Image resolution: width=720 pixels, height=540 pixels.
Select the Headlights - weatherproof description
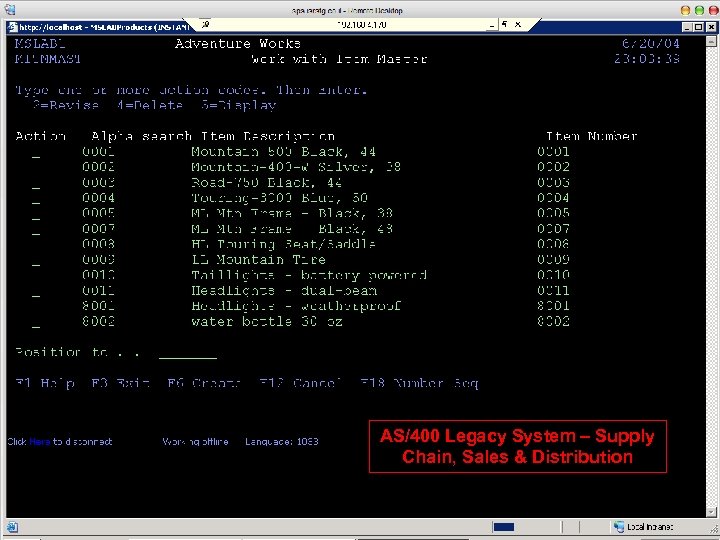coord(296,306)
